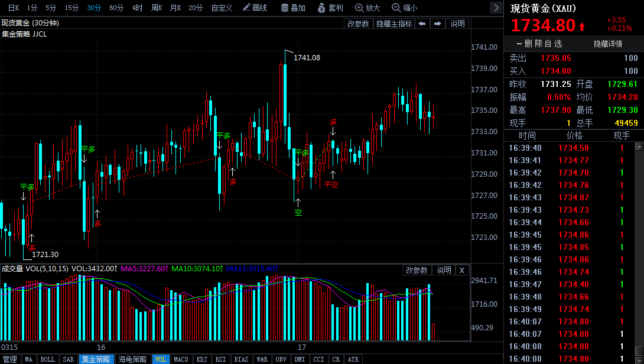
Task: Toggle the 集金策略 indicator
Action: pyautogui.click(x=96, y=359)
